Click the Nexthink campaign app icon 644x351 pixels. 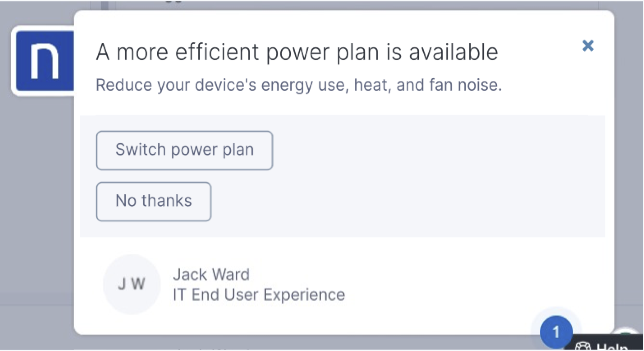pyautogui.click(x=45, y=61)
